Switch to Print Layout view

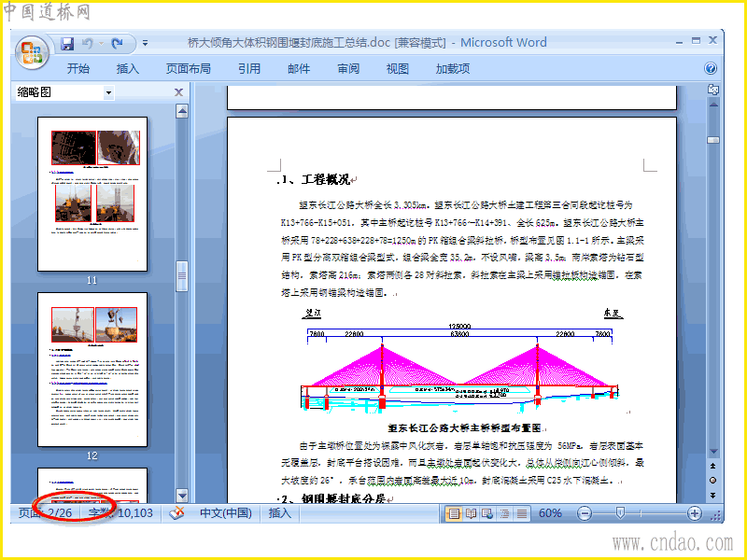coord(454,513)
